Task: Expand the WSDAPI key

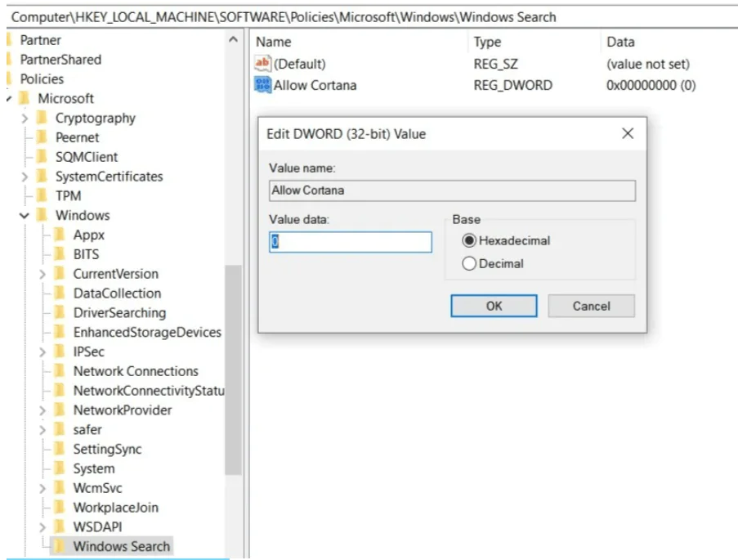Action: click(x=42, y=527)
